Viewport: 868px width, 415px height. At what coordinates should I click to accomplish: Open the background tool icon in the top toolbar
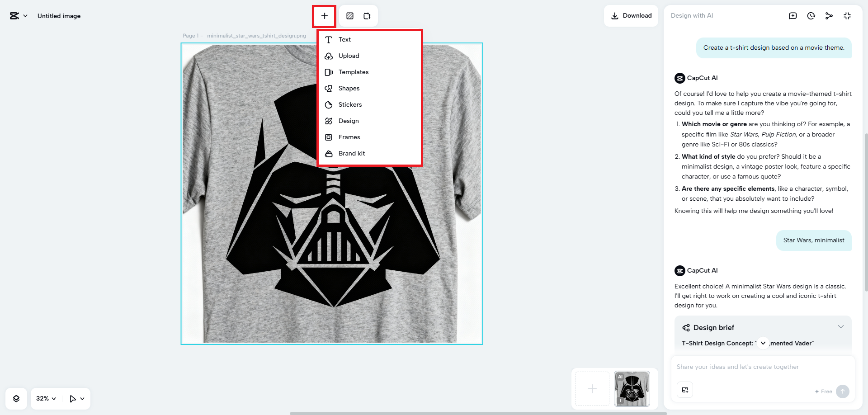[350, 16]
